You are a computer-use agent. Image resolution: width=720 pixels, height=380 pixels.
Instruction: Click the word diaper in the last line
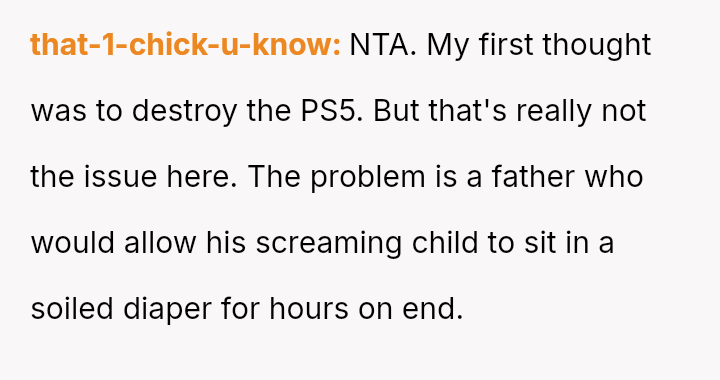pos(167,310)
